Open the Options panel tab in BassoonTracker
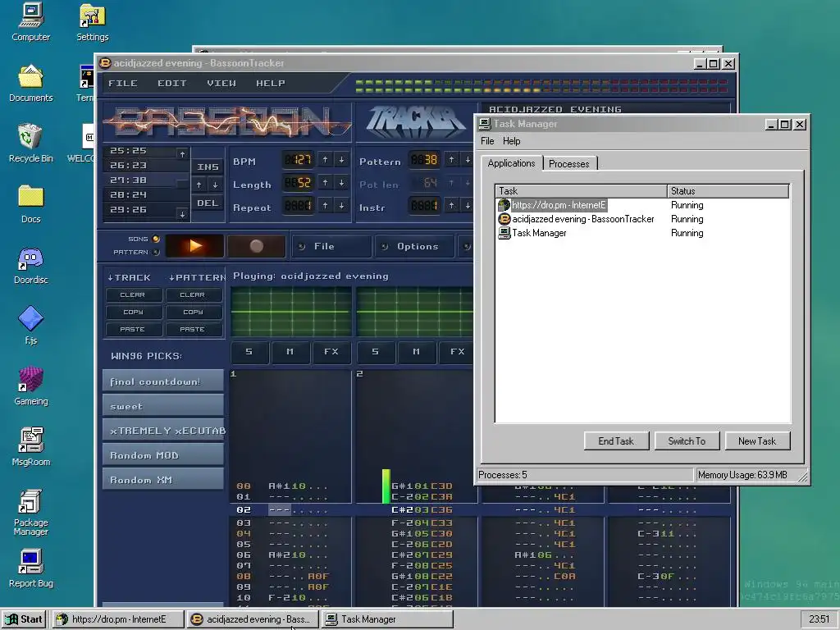The height and width of the screenshot is (630, 840). click(x=415, y=246)
